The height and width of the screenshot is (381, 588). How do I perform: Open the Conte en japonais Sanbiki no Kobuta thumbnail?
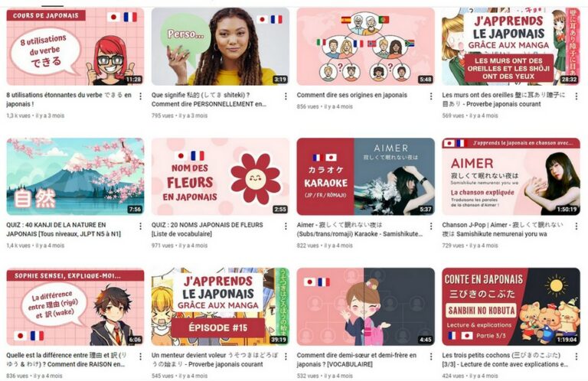click(511, 307)
